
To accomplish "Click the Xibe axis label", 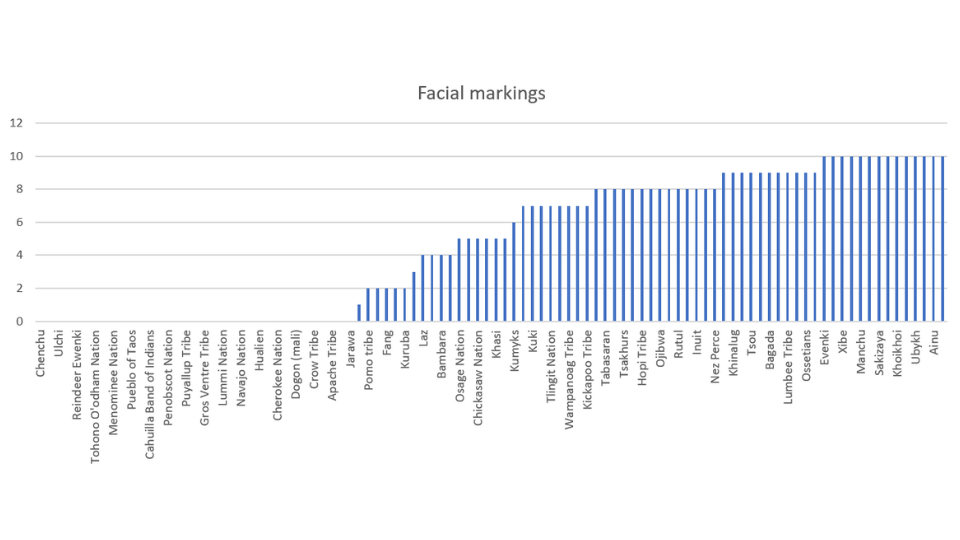I will (844, 341).
